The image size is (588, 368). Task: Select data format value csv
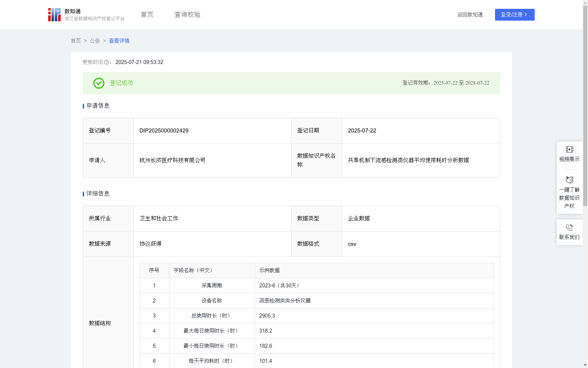click(x=352, y=244)
